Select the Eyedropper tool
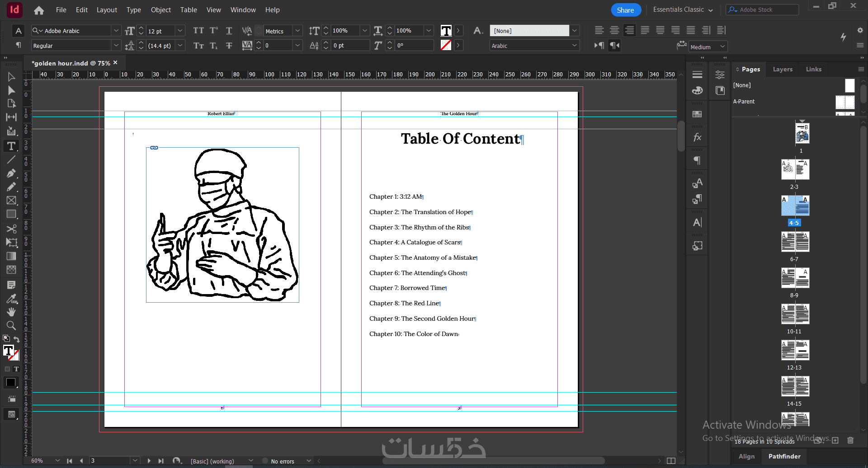The width and height of the screenshot is (868, 468). tap(11, 299)
